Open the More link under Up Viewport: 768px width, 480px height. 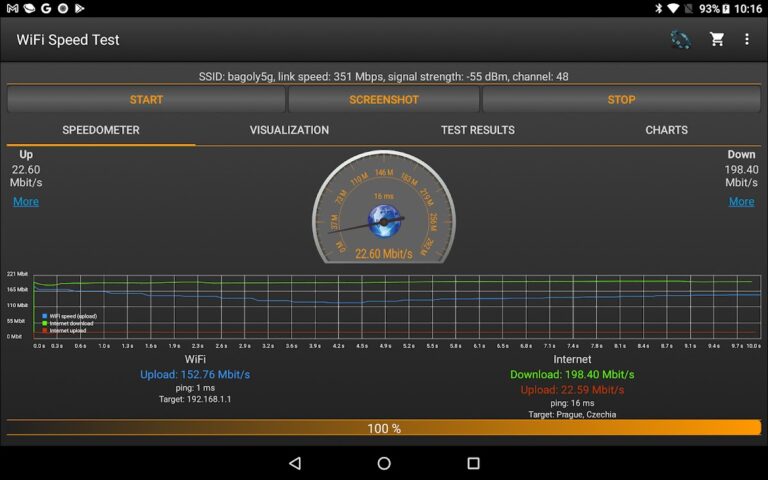(26, 201)
